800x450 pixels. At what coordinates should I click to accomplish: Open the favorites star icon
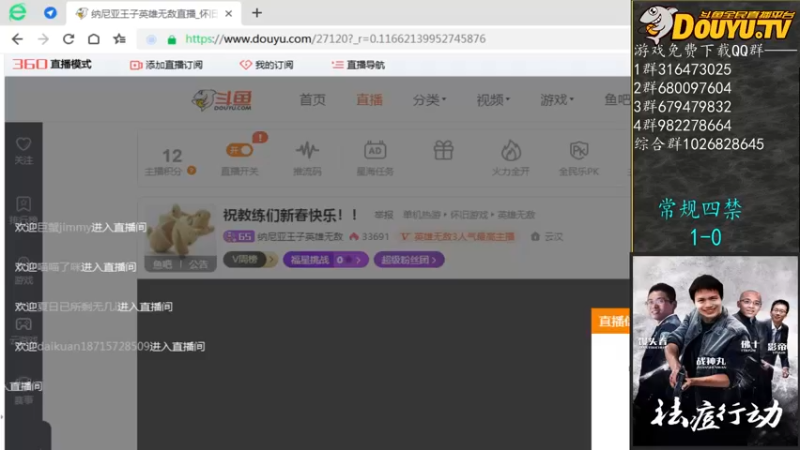tap(119, 39)
